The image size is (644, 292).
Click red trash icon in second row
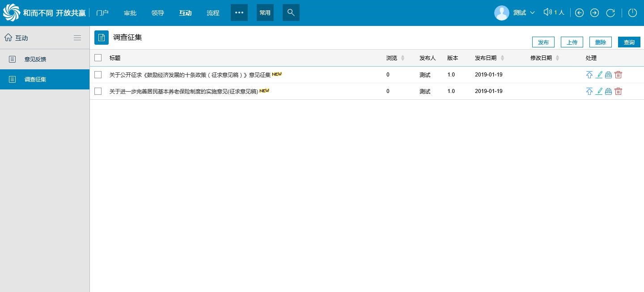[x=618, y=91]
